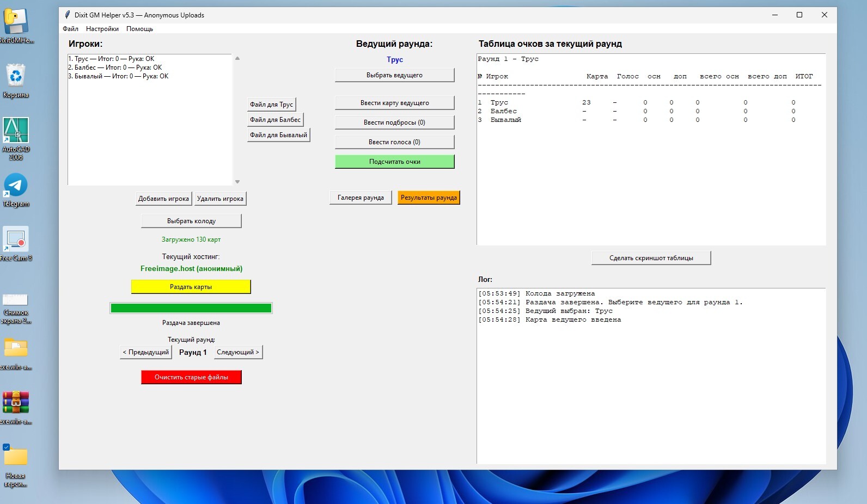Image resolution: width=867 pixels, height=504 pixels.
Task: Open the Помощь menu
Action: pyautogui.click(x=139, y=29)
